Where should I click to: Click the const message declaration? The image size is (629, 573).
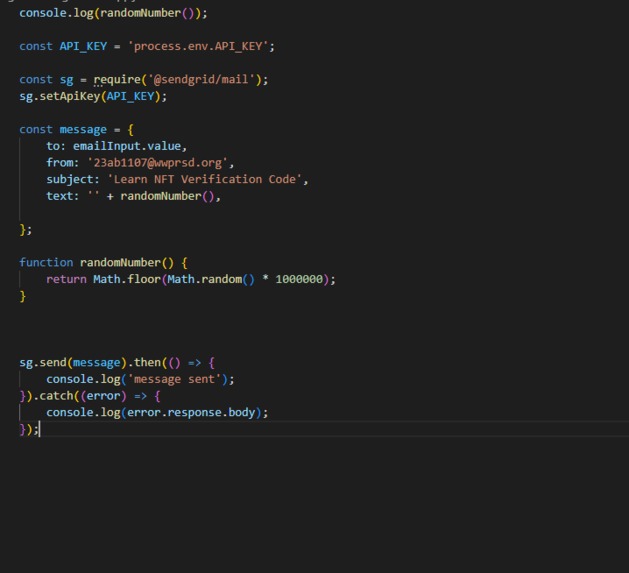coord(76,130)
